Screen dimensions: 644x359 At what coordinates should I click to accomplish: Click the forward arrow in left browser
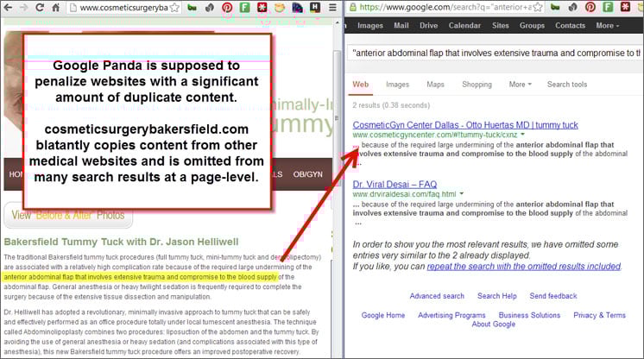coord(23,8)
